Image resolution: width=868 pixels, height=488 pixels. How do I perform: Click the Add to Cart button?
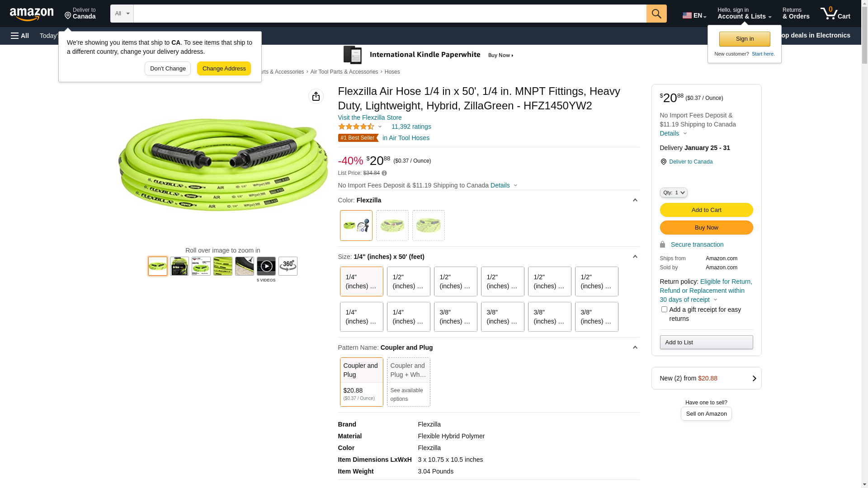point(706,210)
